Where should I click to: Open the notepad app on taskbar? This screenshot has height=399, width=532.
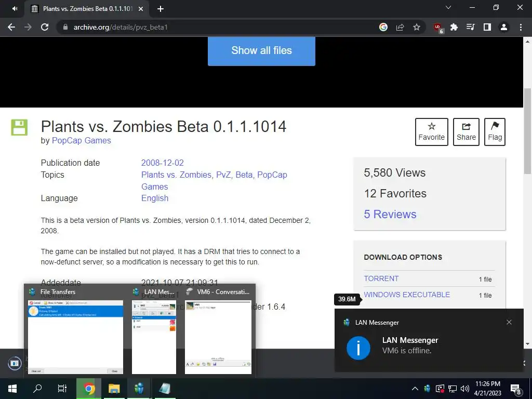(164, 389)
